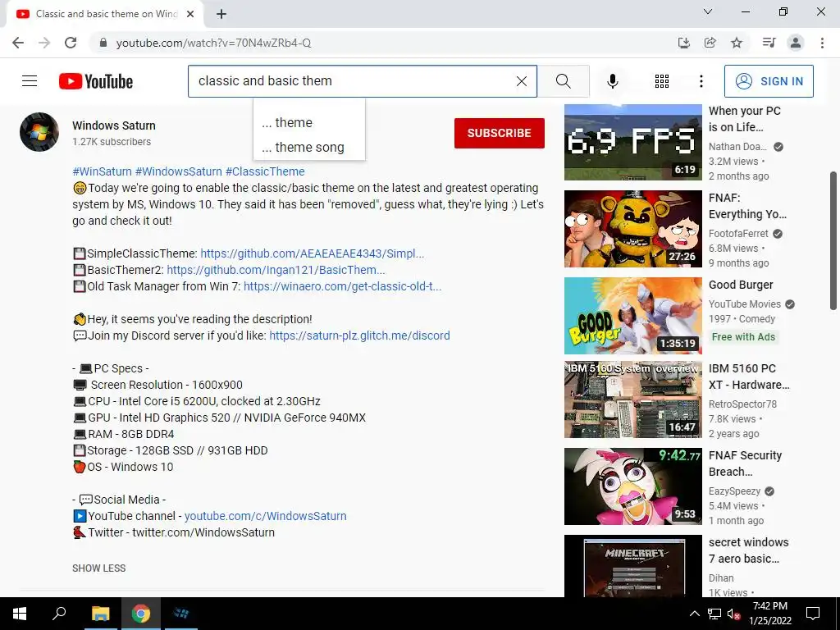Screen dimensions: 840x630
Task: Open FNAF Security Breach thumbnail
Action: [632, 486]
